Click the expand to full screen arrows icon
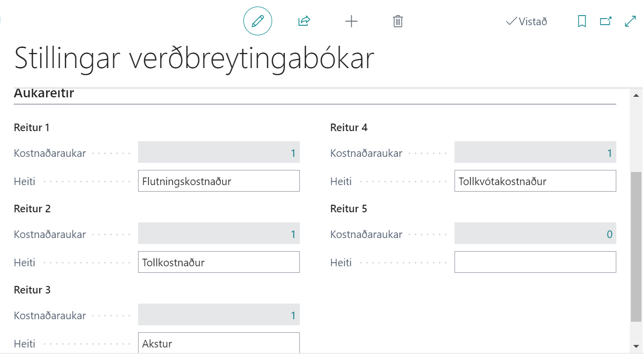The width and height of the screenshot is (644, 354). coord(630,21)
